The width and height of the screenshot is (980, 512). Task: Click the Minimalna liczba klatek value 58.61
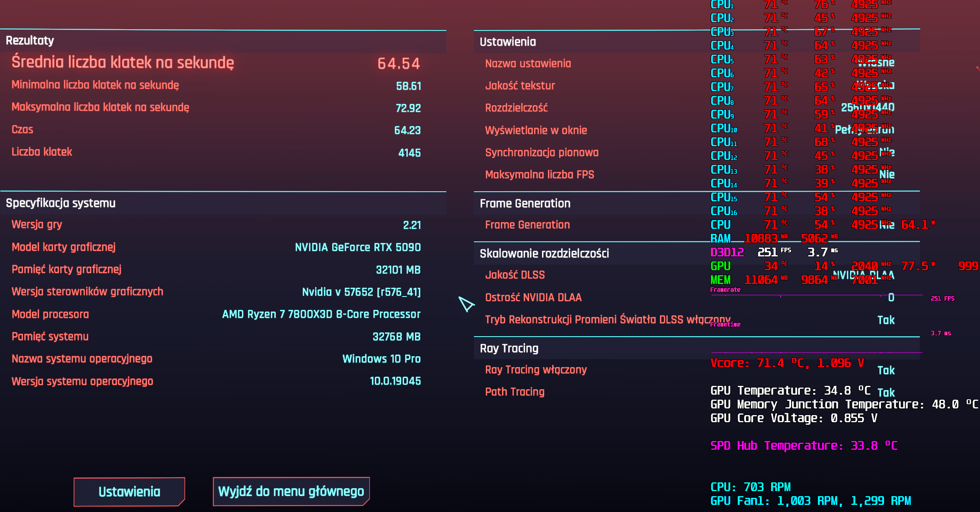(408, 86)
